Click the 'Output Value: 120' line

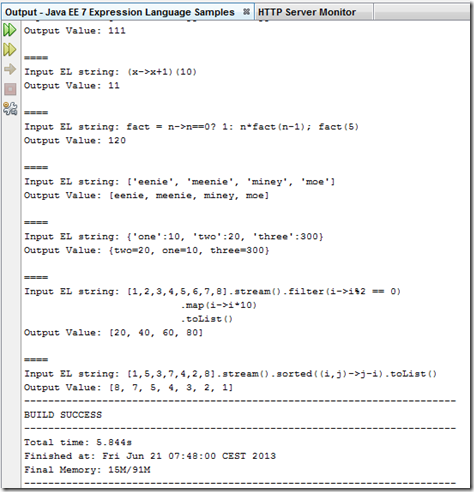[75, 140]
